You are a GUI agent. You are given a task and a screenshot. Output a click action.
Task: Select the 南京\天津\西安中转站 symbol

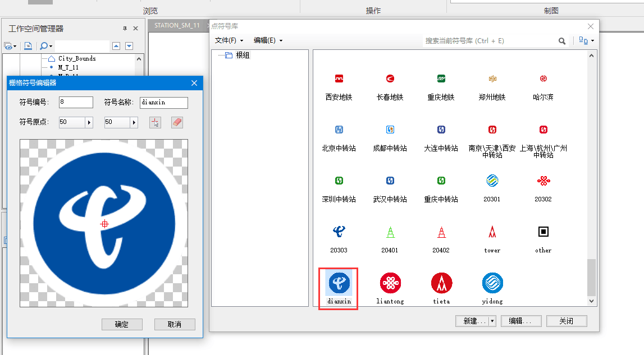click(x=492, y=130)
